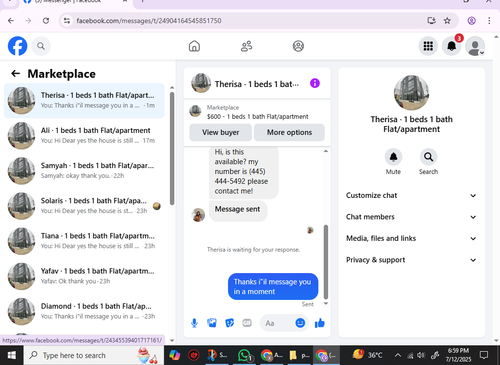Viewport: 500px width, 365px height.
Task: Open Ali conversation in list
Action: coord(84,135)
